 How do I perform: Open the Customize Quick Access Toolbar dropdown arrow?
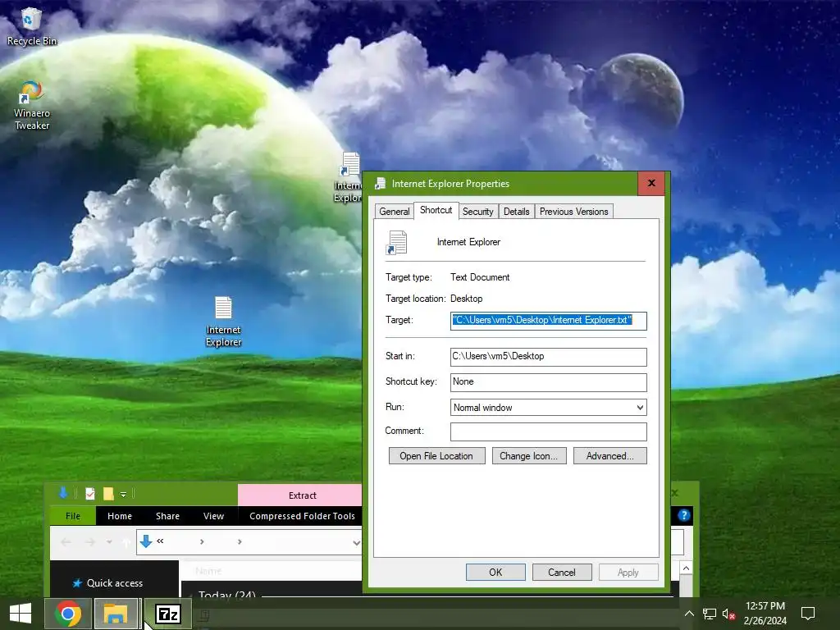pyautogui.click(x=123, y=495)
